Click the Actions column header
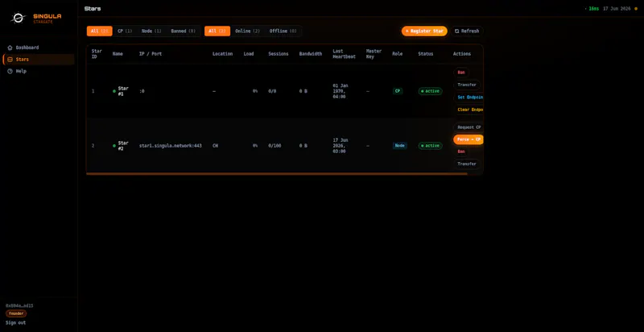 [x=462, y=54]
